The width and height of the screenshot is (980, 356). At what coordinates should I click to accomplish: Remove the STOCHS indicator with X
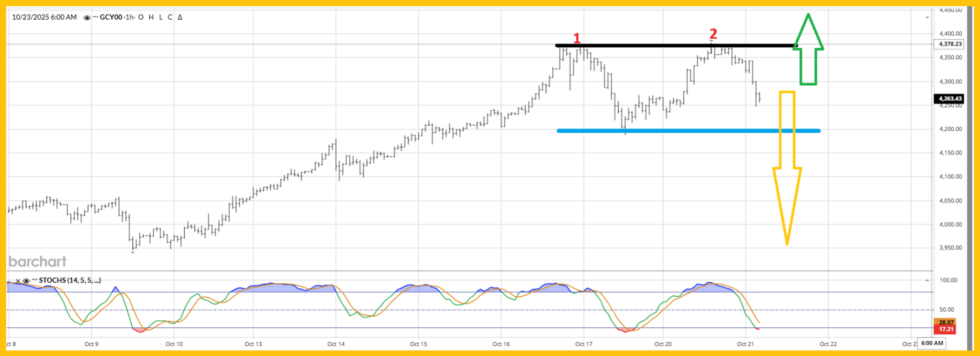pos(18,281)
